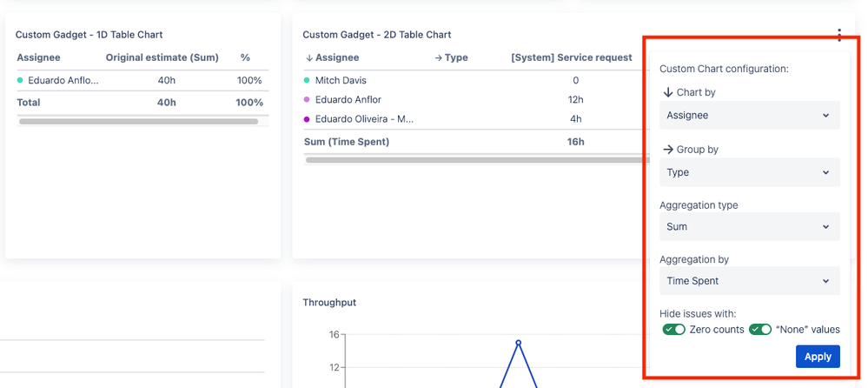Click the teal dot beside Mitch Davis
This screenshot has width=868, height=388.
307,80
